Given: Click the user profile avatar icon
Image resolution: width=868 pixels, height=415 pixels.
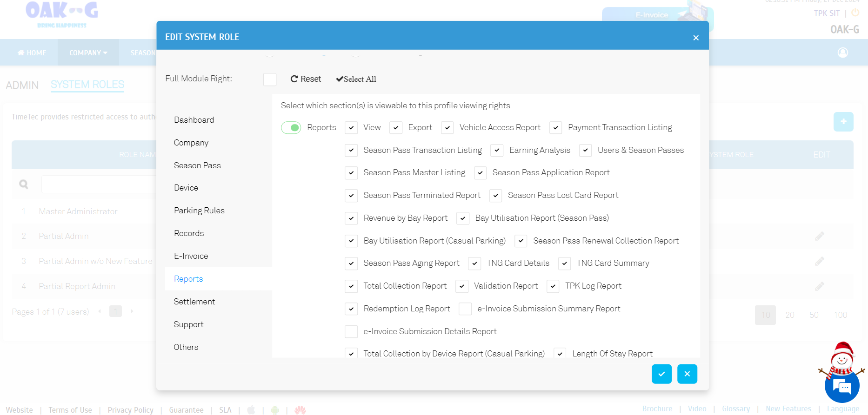Looking at the screenshot, I should coord(842,53).
